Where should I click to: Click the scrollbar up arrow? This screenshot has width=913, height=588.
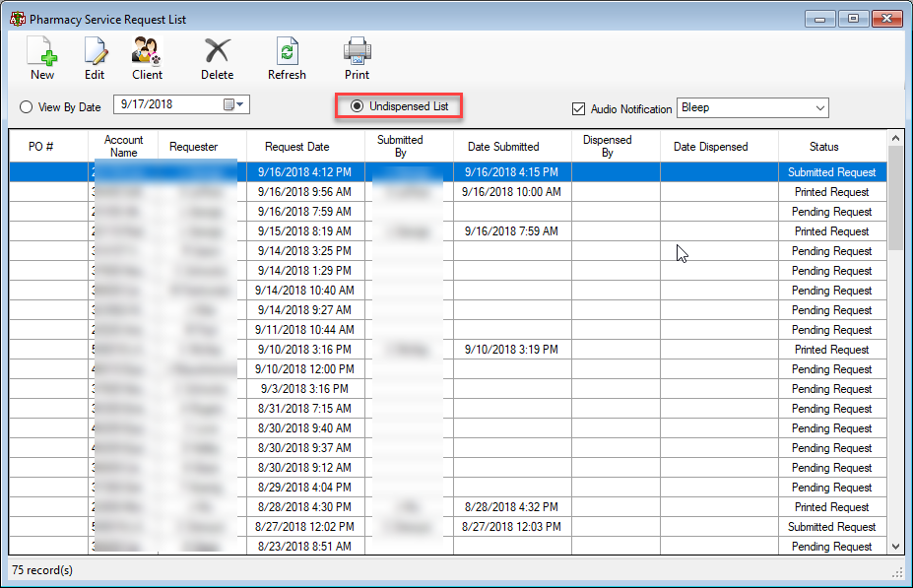click(895, 139)
